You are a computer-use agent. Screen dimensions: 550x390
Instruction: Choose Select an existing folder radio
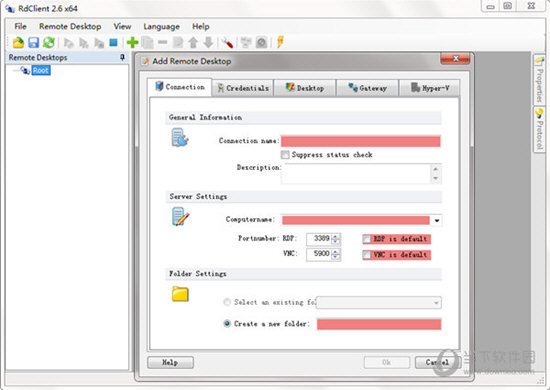227,302
